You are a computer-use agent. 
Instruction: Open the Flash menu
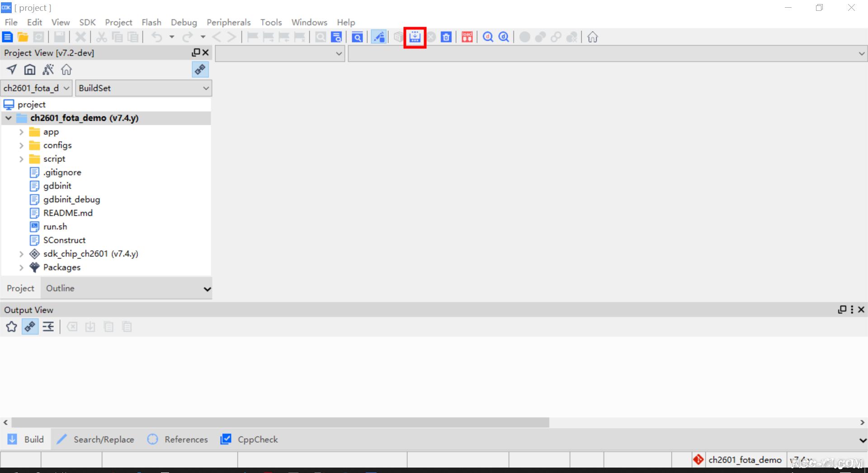click(x=151, y=22)
